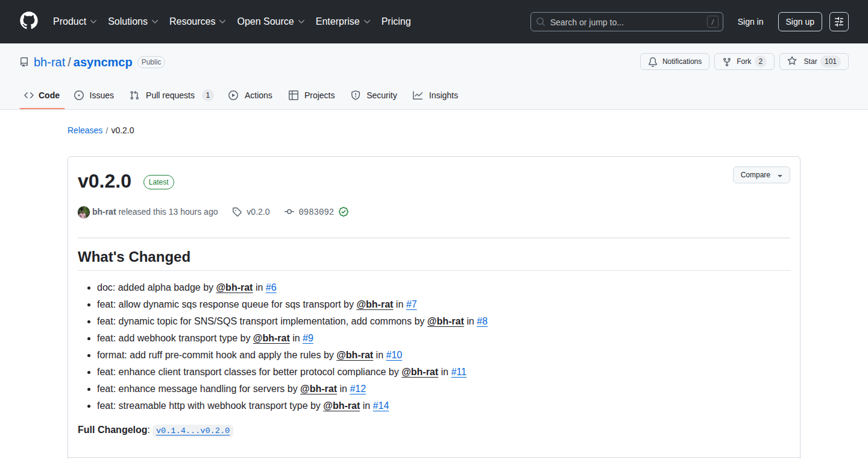Open the bh-rat owner profile link

coord(49,62)
